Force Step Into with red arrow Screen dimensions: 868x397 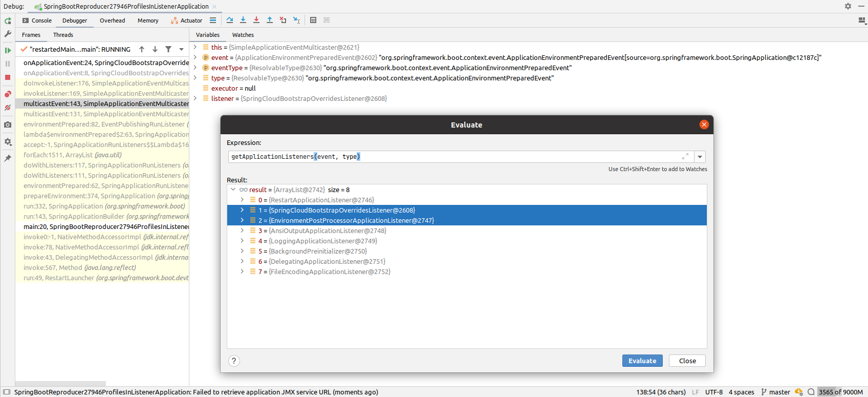(x=256, y=20)
